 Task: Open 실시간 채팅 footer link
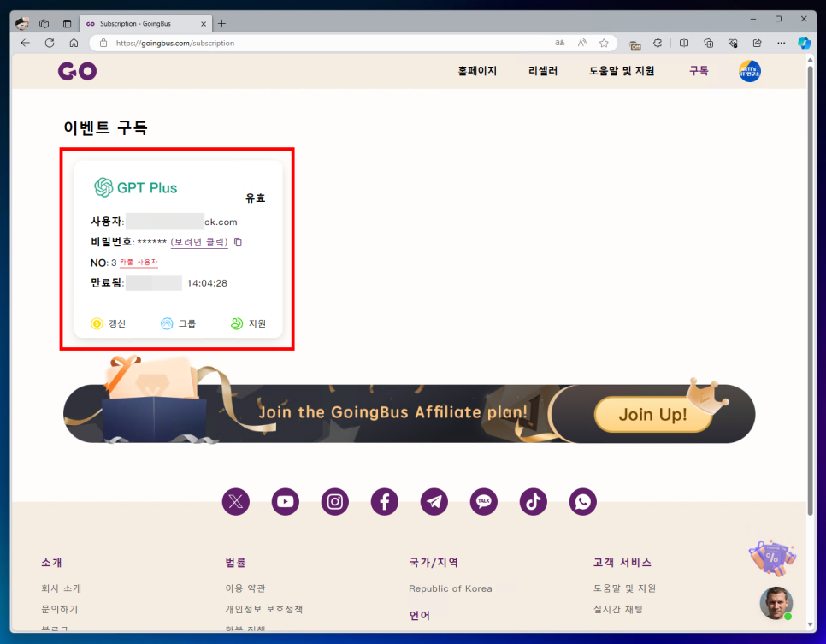click(618, 609)
